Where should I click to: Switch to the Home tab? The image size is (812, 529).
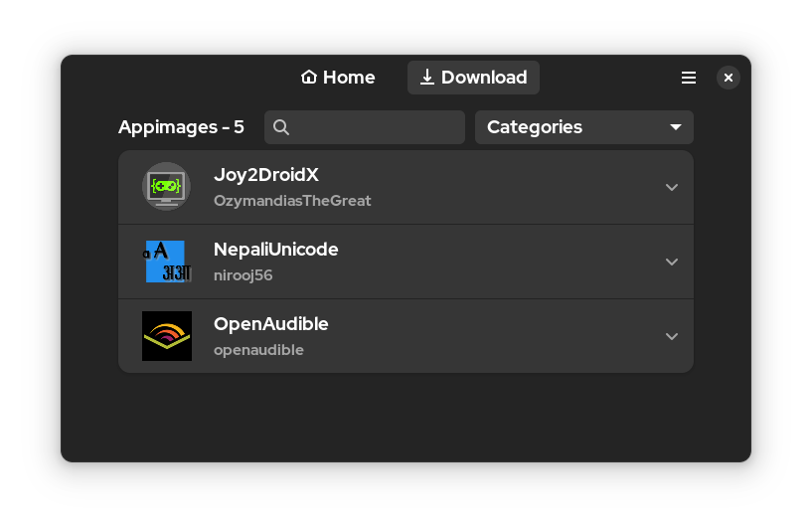click(x=338, y=78)
